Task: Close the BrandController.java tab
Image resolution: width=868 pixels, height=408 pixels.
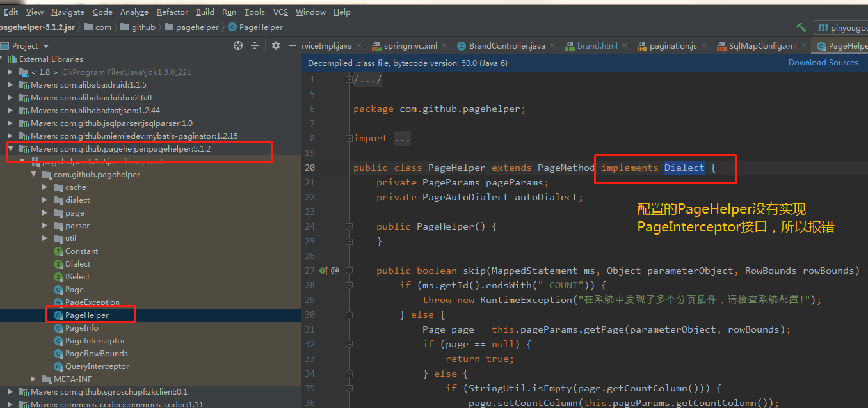Action: pos(554,46)
